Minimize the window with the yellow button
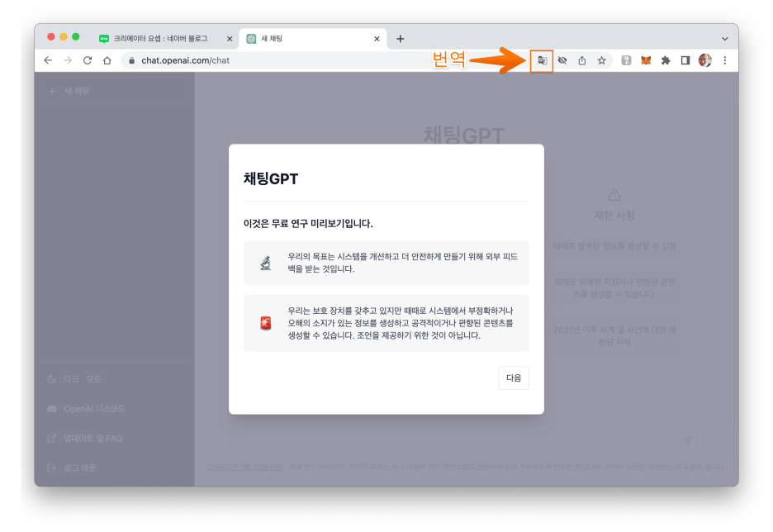 click(63, 36)
